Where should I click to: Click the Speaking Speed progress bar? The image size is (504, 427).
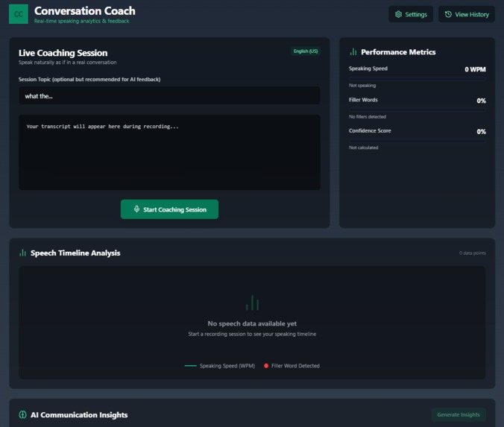point(418,78)
